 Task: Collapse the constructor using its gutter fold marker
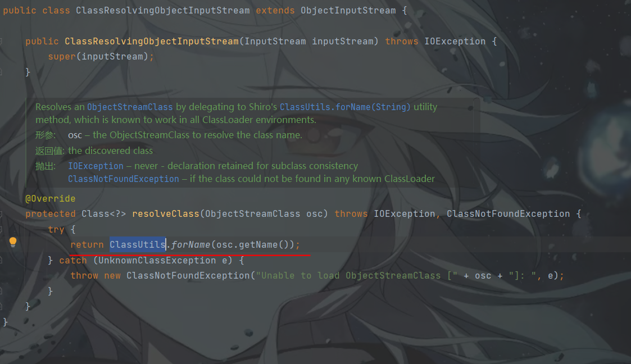tap(1, 41)
